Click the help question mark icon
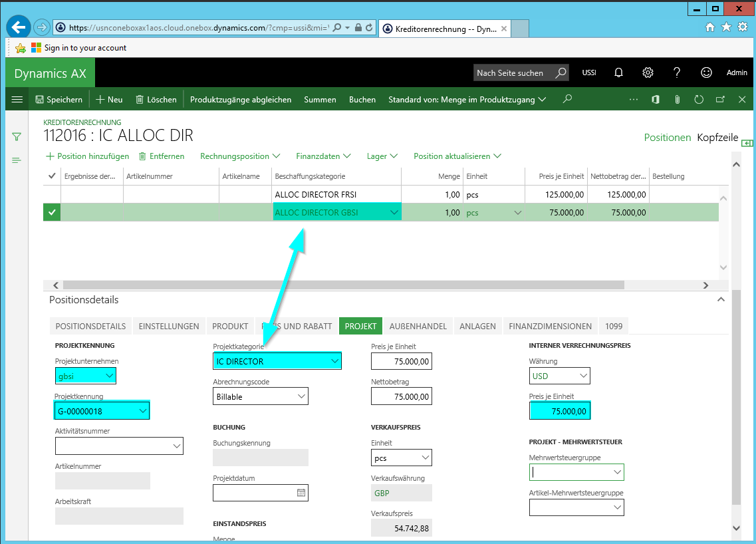Image resolution: width=756 pixels, height=544 pixels. tap(677, 73)
